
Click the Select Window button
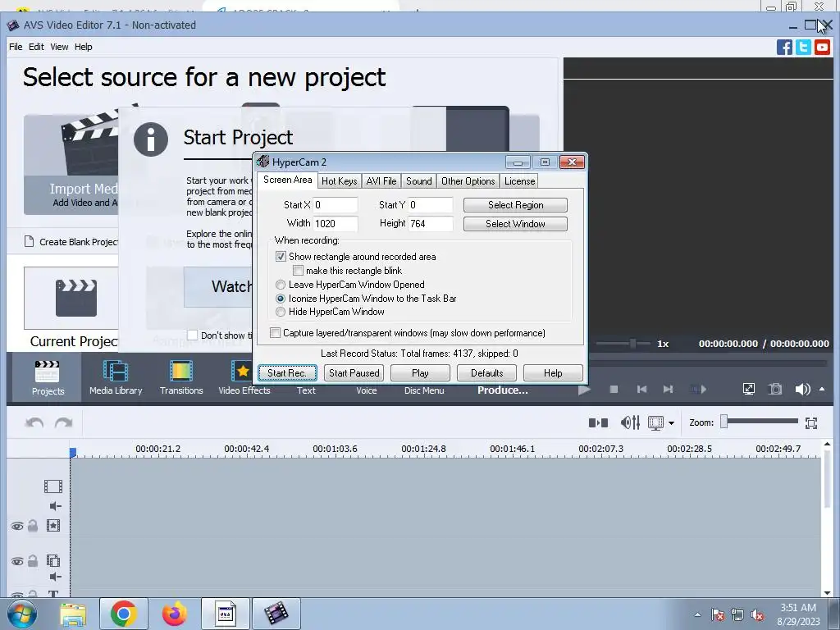pyautogui.click(x=515, y=224)
